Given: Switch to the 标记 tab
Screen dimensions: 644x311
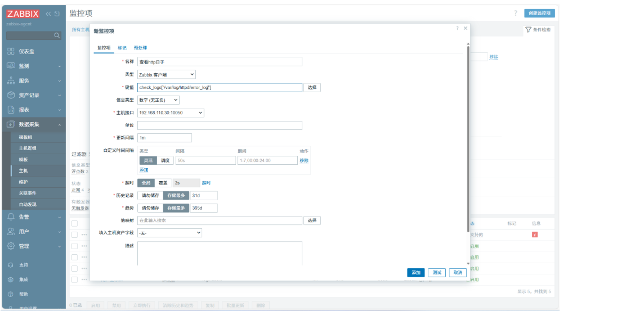Looking at the screenshot, I should pos(122,48).
